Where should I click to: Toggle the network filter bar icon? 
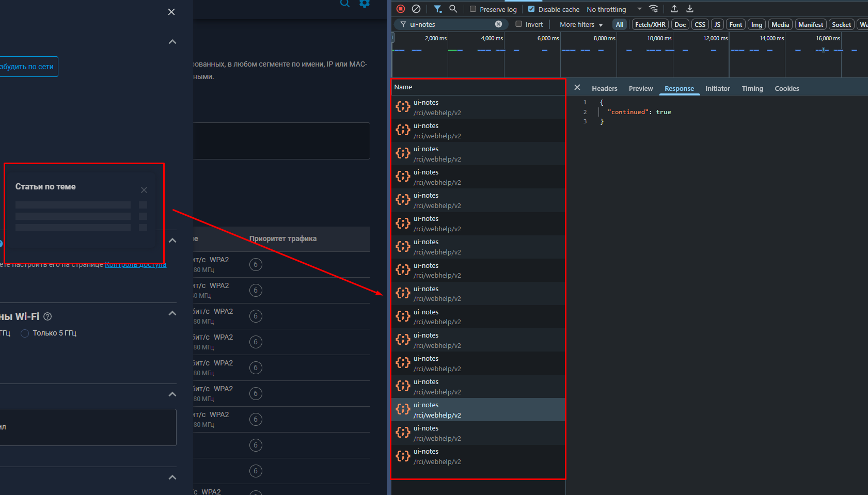438,9
